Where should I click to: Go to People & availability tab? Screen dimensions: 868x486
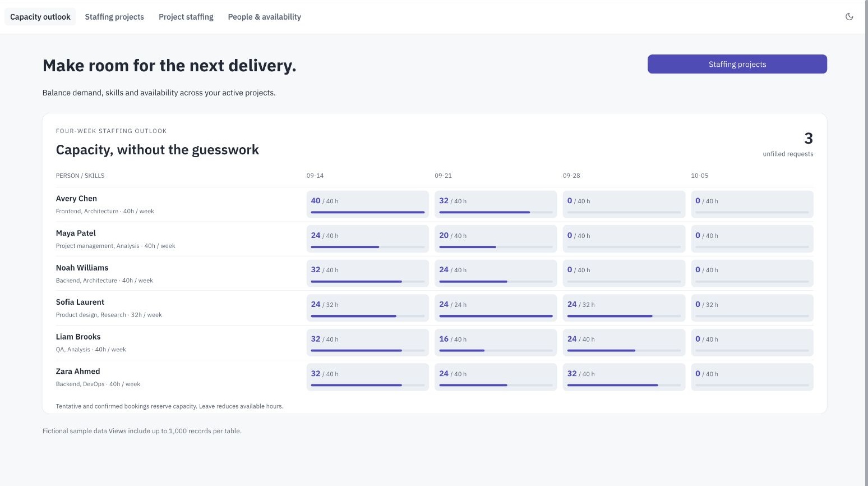pos(265,17)
